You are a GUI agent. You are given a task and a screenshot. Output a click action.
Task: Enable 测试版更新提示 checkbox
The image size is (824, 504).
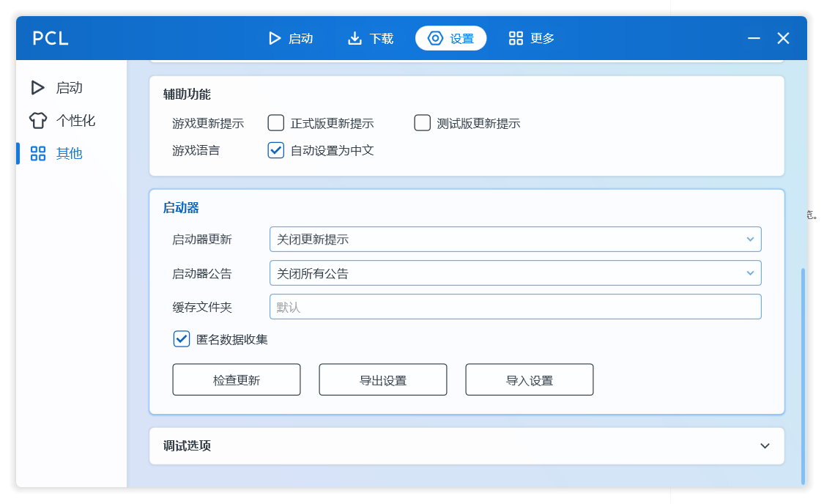point(422,123)
